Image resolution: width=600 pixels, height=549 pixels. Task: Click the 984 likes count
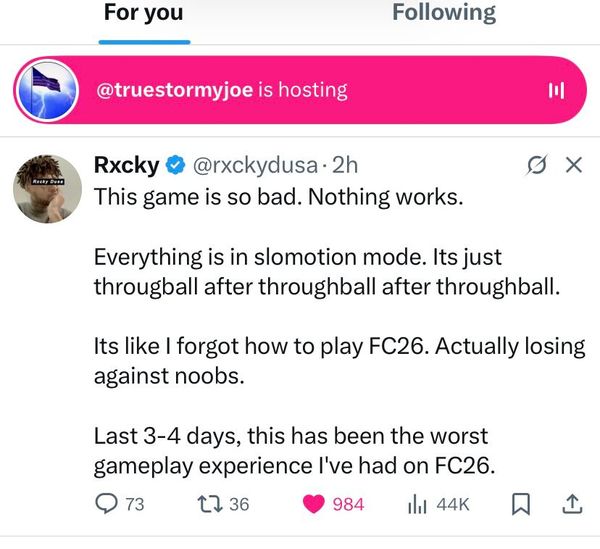point(348,504)
